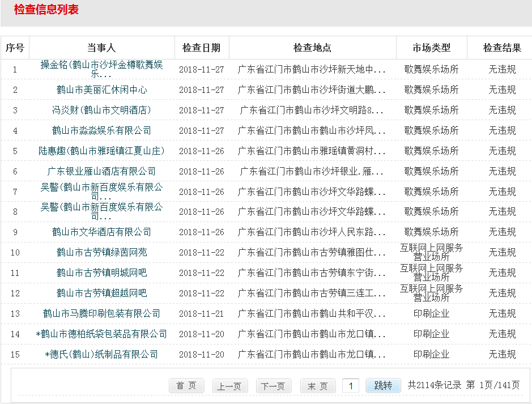Open 鹤山市美丽汇休闲中心 record link
Image resolution: width=532 pixels, height=404 pixels.
(101, 90)
